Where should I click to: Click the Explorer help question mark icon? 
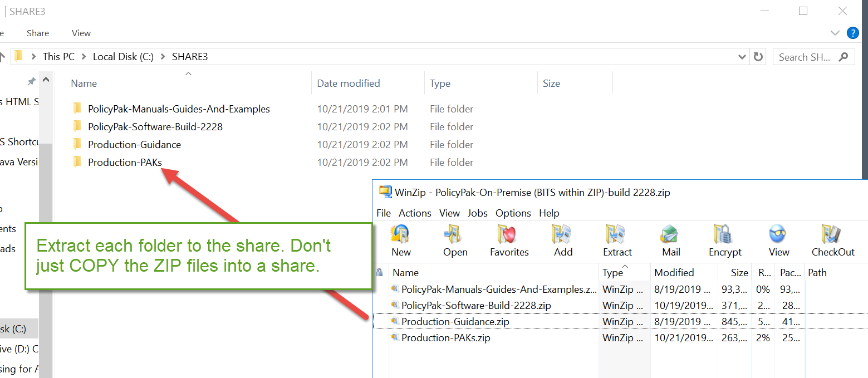pyautogui.click(x=852, y=33)
